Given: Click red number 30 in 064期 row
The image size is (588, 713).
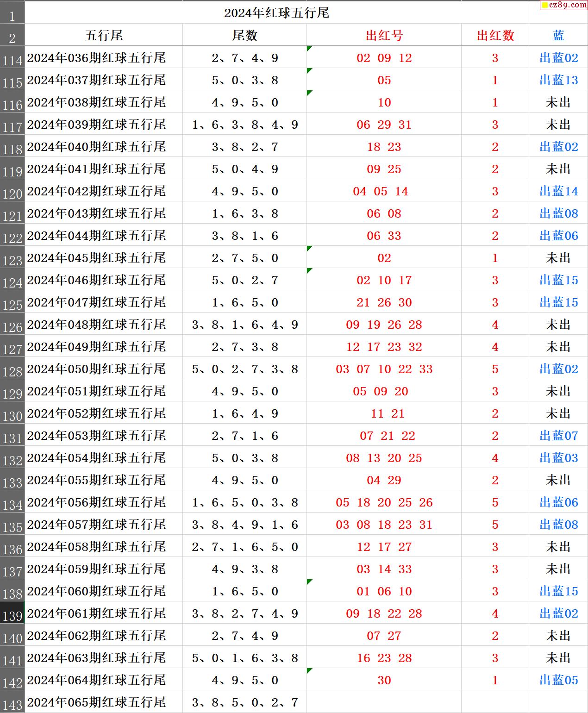Looking at the screenshot, I should pyautogui.click(x=384, y=680).
